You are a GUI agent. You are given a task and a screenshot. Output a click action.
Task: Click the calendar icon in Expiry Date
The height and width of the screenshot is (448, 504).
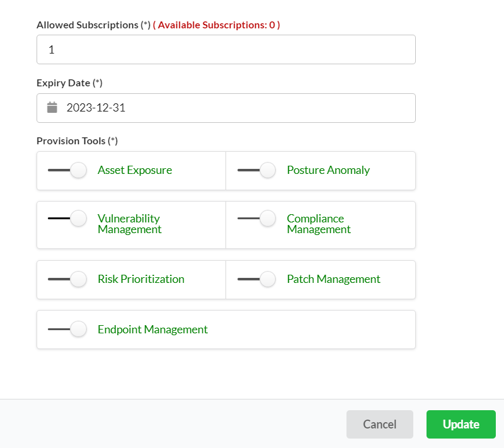click(52, 108)
